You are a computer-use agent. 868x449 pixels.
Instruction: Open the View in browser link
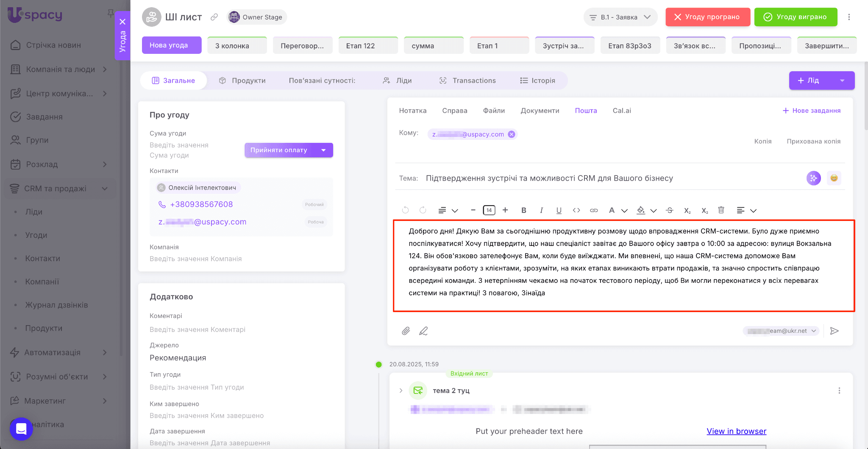pos(736,431)
